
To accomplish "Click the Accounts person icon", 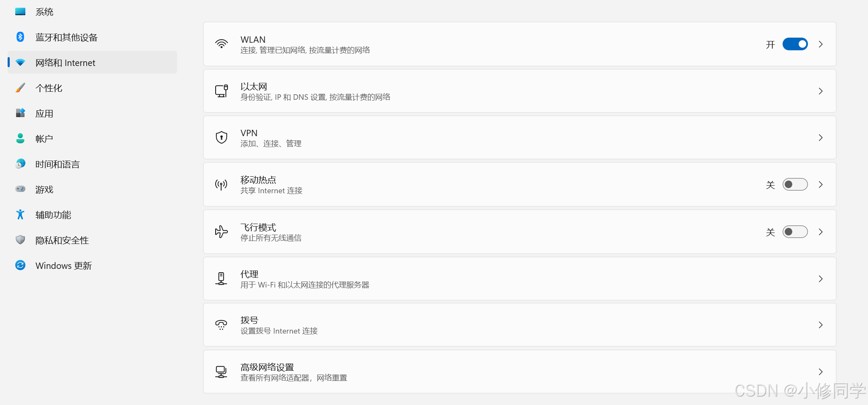I will [x=20, y=138].
